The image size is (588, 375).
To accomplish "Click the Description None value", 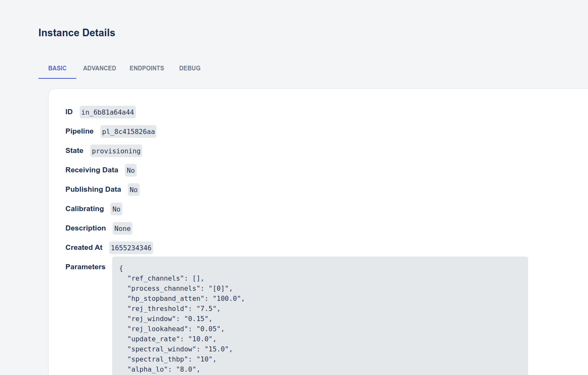I will point(122,228).
